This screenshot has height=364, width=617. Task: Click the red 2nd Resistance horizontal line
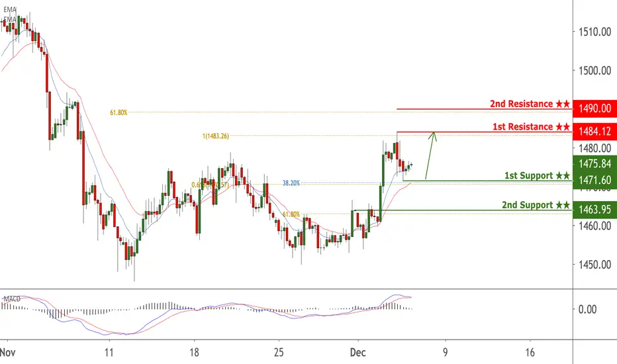[x=484, y=109]
